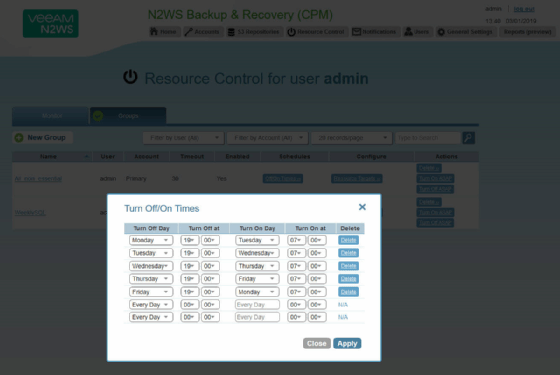560x375 pixels.
Task: Open Resource Targets for All_non_essential
Action: pos(356,179)
